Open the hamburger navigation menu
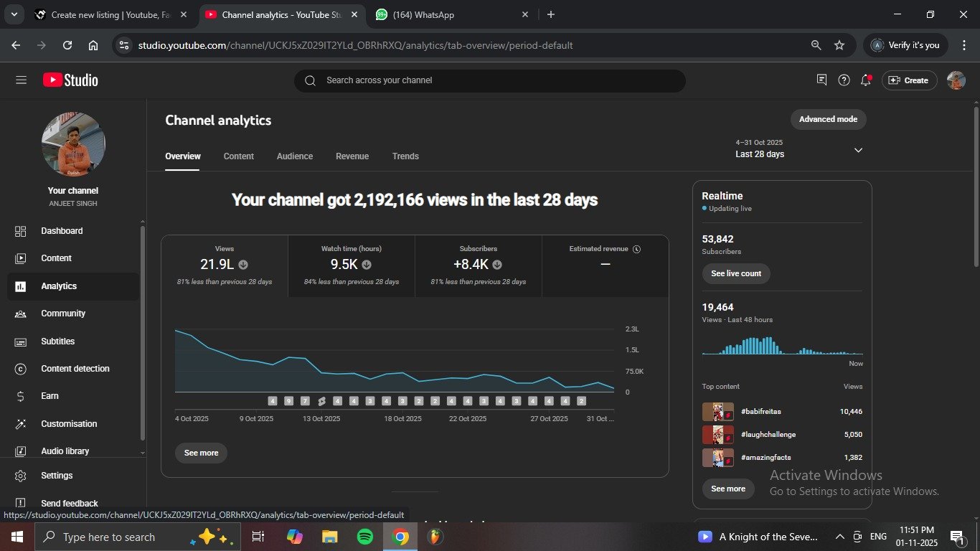Image resolution: width=980 pixels, height=551 pixels. [x=21, y=80]
